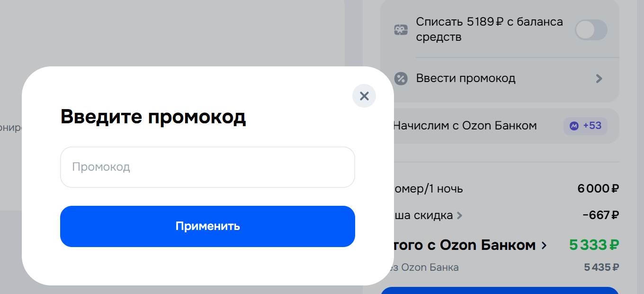Click the green 5 333 ₽ total price

(594, 245)
